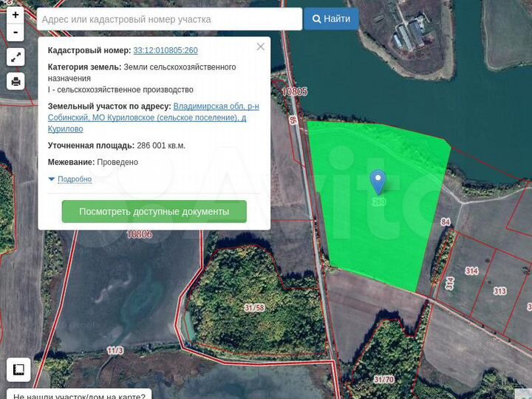
Task: Zoom out with the minus button
Action: (16, 33)
